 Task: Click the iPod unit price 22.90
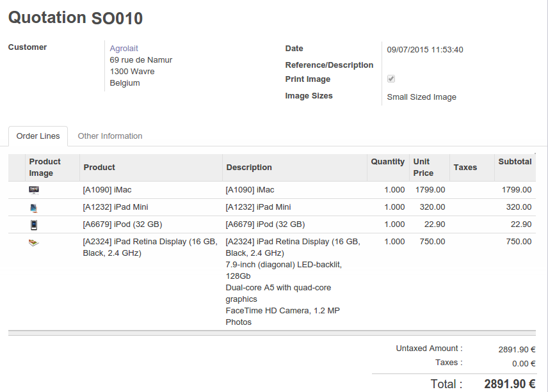point(435,224)
